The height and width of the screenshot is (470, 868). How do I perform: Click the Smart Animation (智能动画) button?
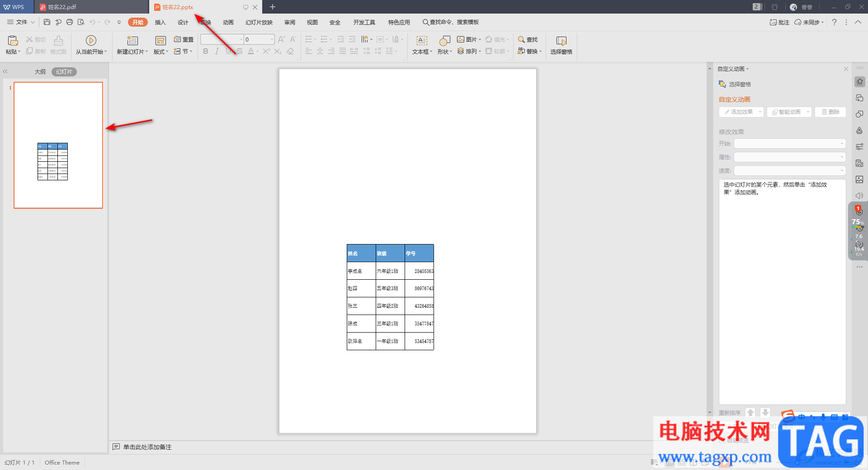point(789,112)
